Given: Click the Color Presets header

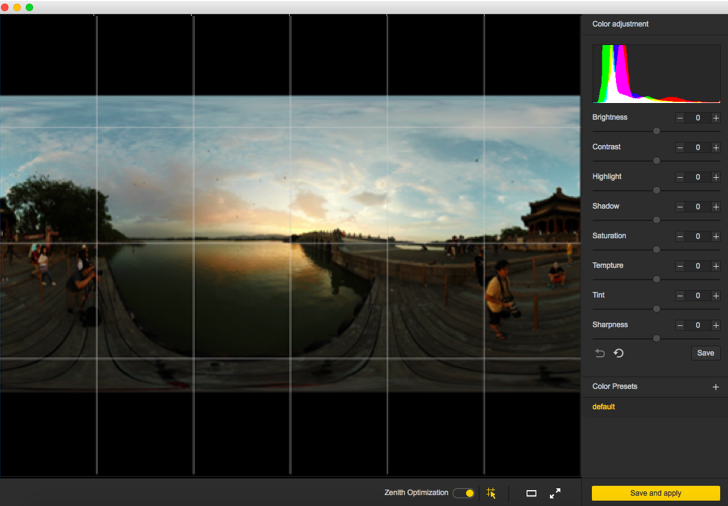Looking at the screenshot, I should pyautogui.click(x=615, y=387).
